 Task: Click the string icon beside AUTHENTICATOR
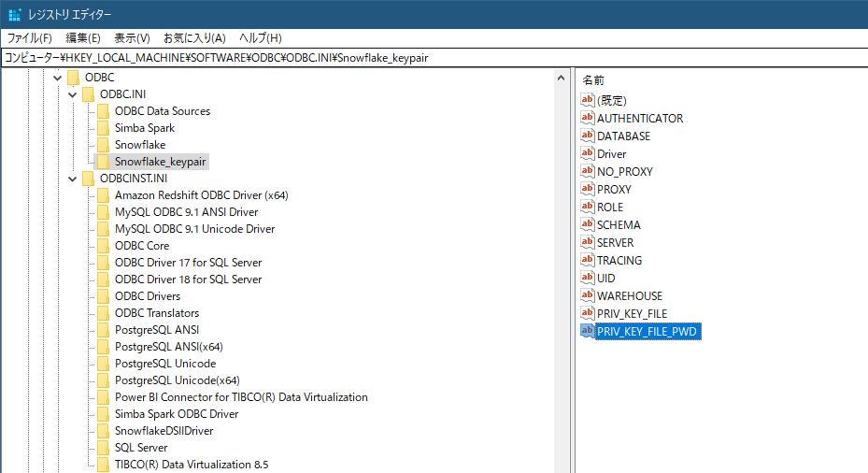coord(588,118)
